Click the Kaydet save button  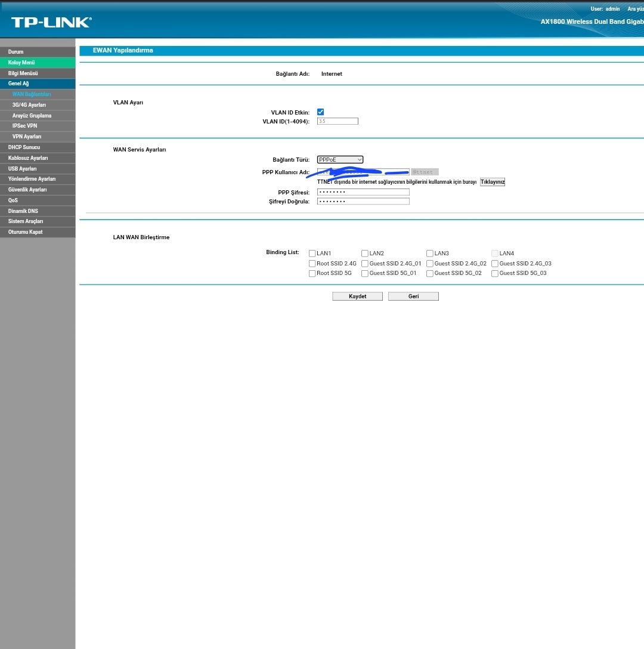tap(357, 296)
